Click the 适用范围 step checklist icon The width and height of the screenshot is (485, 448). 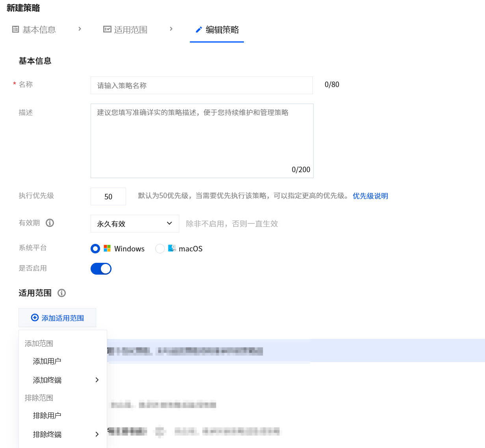tap(107, 29)
